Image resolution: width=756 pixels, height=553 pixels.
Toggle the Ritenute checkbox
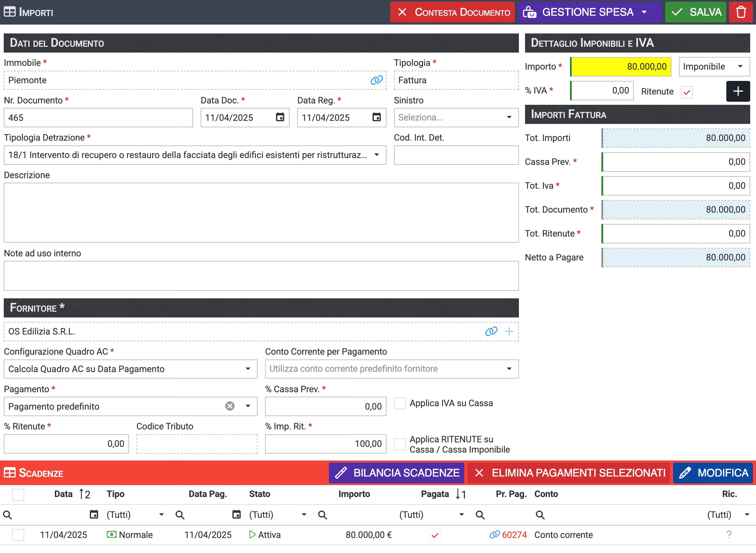pos(687,92)
